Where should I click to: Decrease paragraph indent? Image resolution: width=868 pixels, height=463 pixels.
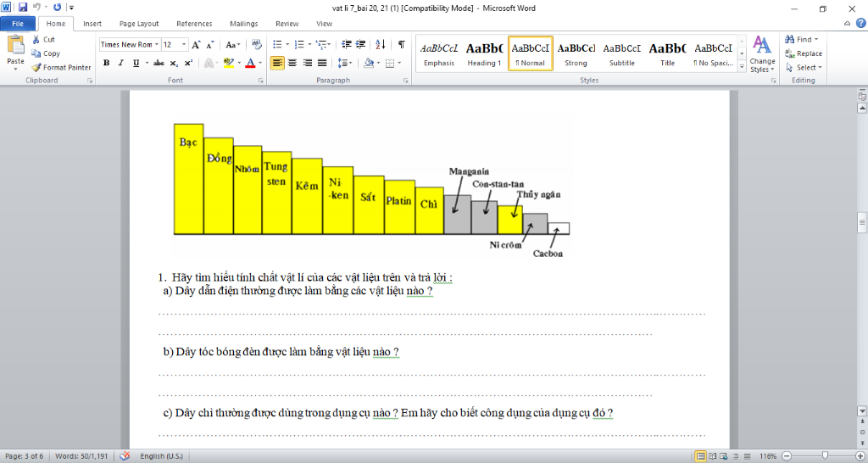[347, 44]
